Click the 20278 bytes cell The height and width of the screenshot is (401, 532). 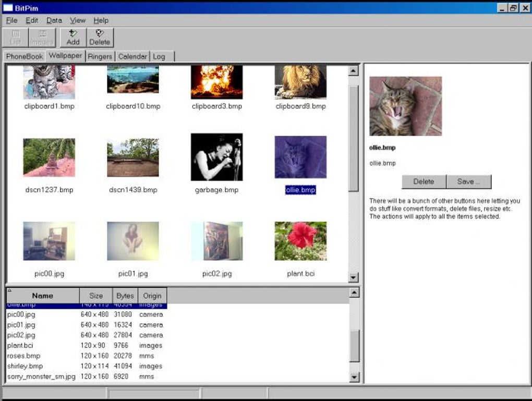click(x=123, y=356)
